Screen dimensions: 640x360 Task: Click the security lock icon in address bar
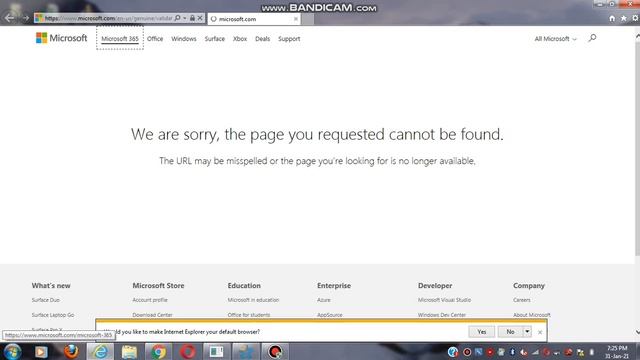[192, 18]
